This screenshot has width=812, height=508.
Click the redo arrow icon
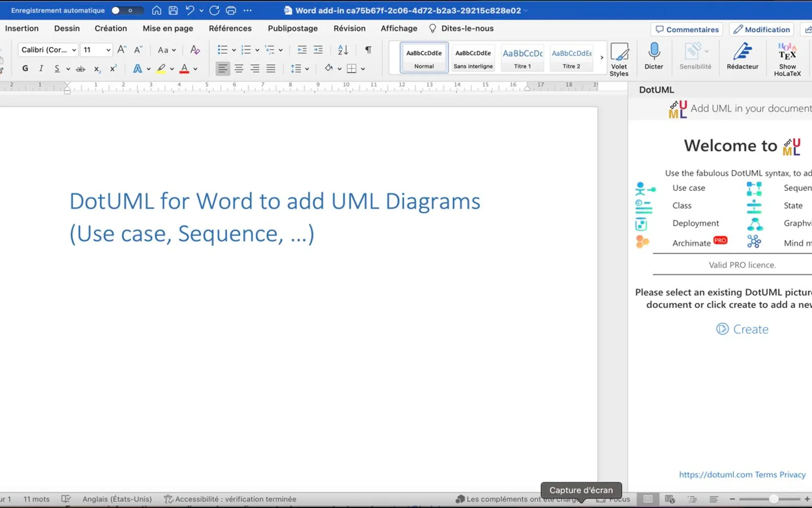(214, 10)
